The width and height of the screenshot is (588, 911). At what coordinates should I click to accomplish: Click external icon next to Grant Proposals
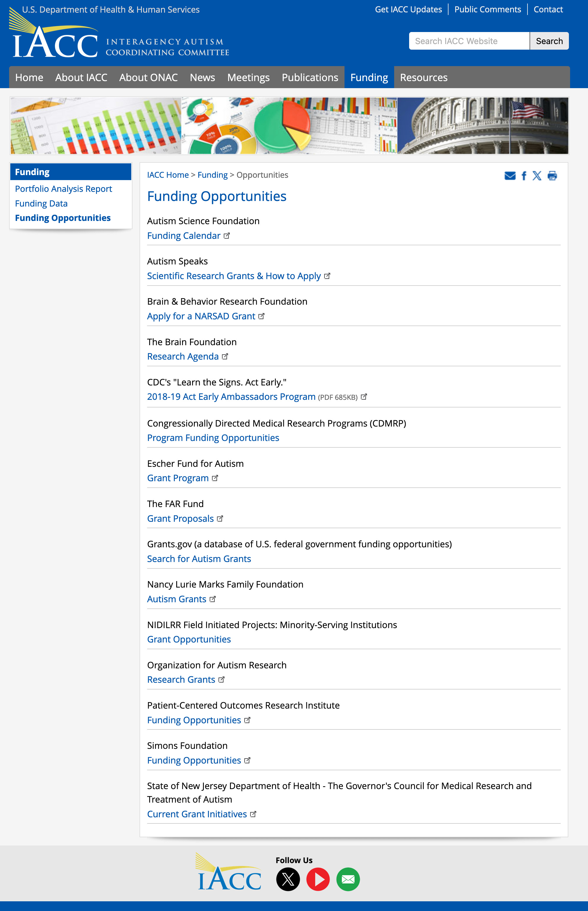(220, 519)
